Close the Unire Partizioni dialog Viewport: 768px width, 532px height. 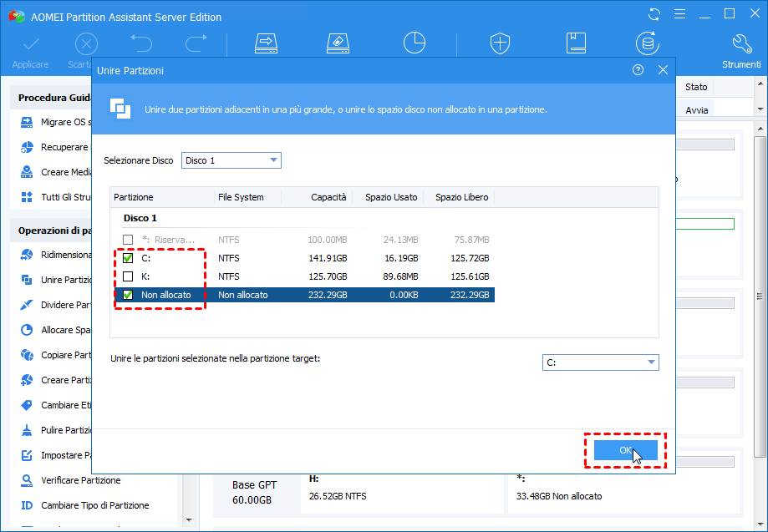pyautogui.click(x=664, y=70)
